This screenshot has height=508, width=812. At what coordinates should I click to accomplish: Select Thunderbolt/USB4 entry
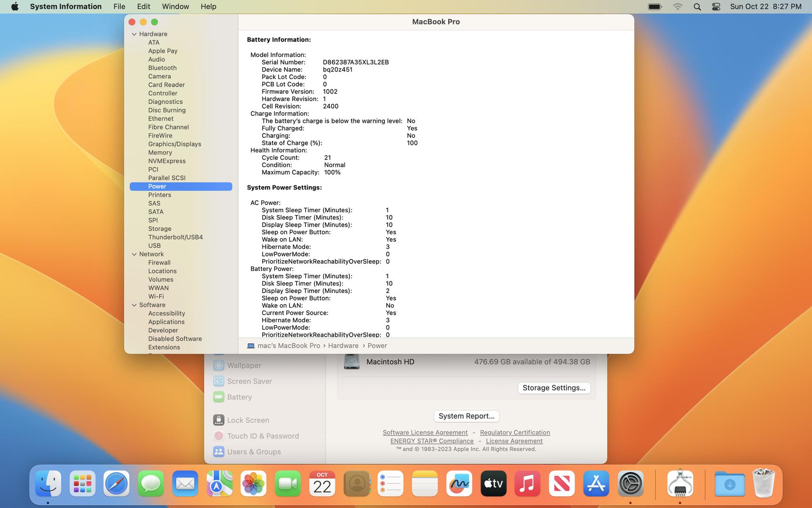pyautogui.click(x=176, y=237)
